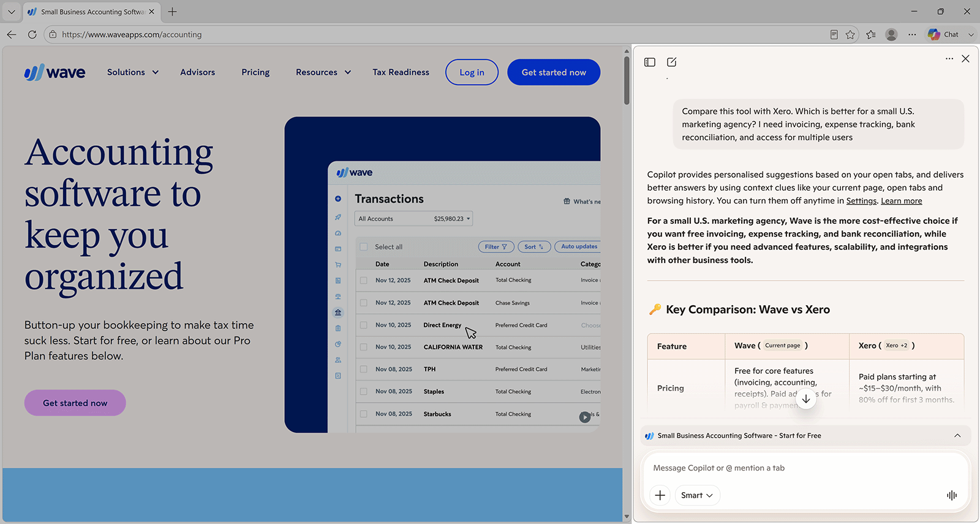Click the Message Copilot input field
Screen dimensions: 980x524
click(x=805, y=468)
